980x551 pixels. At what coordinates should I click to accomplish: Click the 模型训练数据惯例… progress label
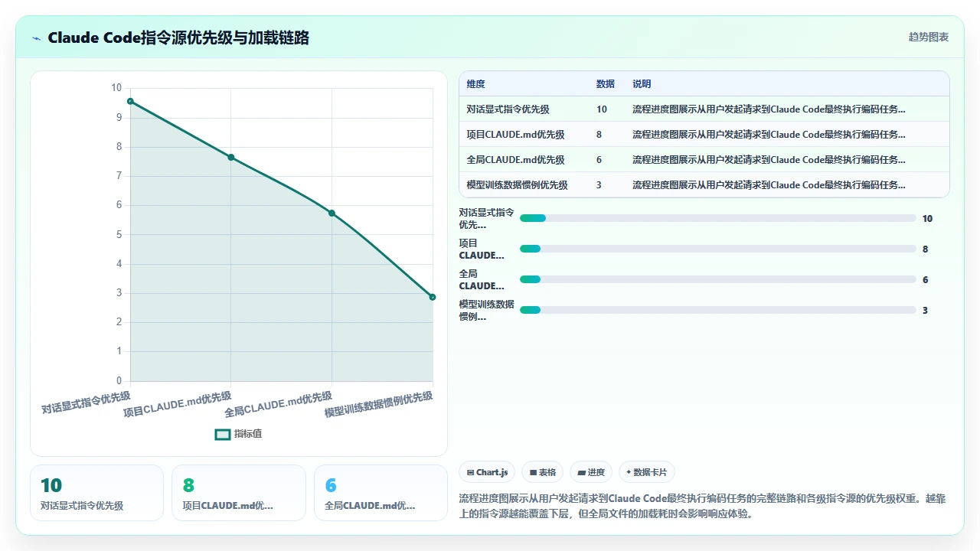click(486, 310)
